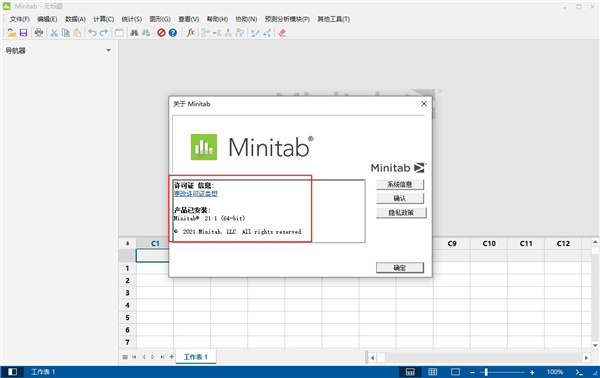The height and width of the screenshot is (378, 600).
Task: Click the horizontal scrollbar left arrow
Action: pyautogui.click(x=372, y=358)
